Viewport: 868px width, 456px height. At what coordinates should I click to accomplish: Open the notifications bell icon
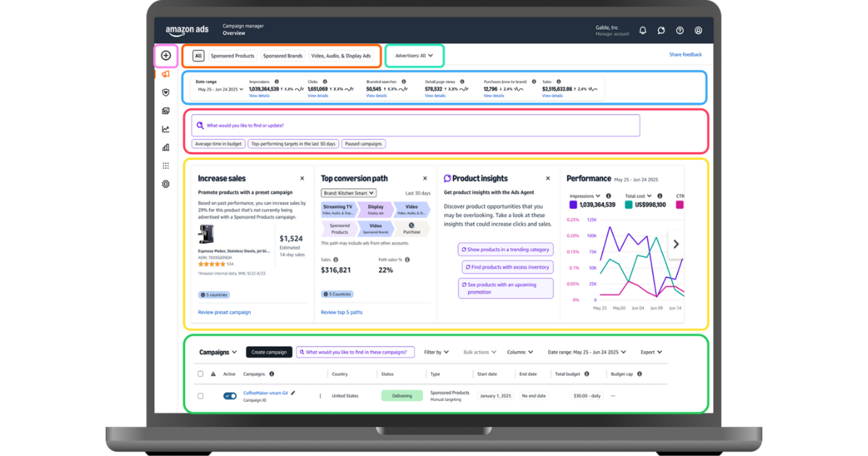click(642, 30)
